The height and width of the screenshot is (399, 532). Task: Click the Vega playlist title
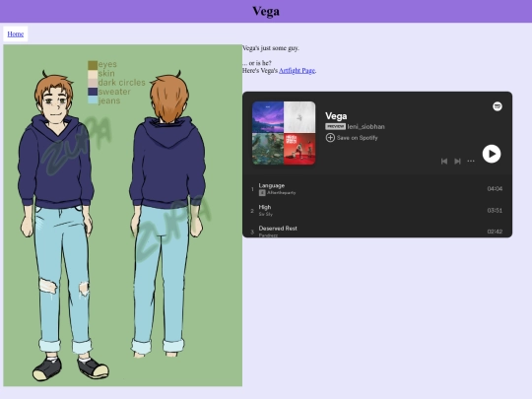pyautogui.click(x=336, y=116)
